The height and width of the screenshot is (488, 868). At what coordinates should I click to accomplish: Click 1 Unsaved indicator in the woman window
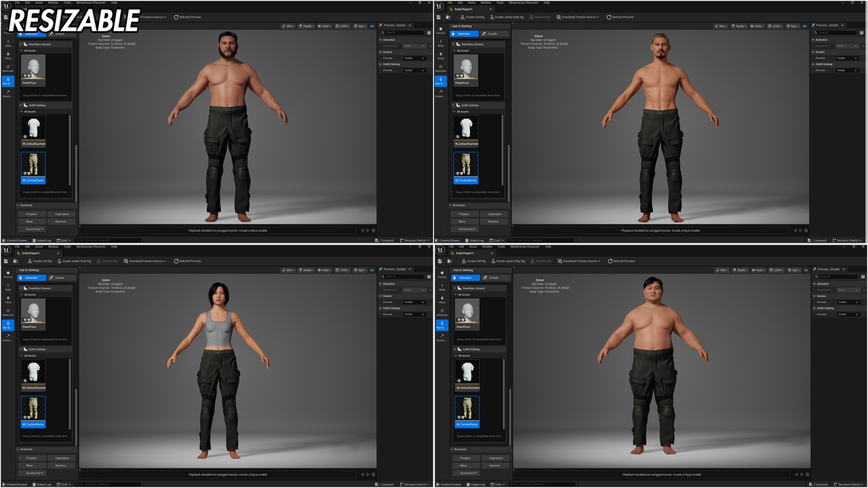(386, 484)
